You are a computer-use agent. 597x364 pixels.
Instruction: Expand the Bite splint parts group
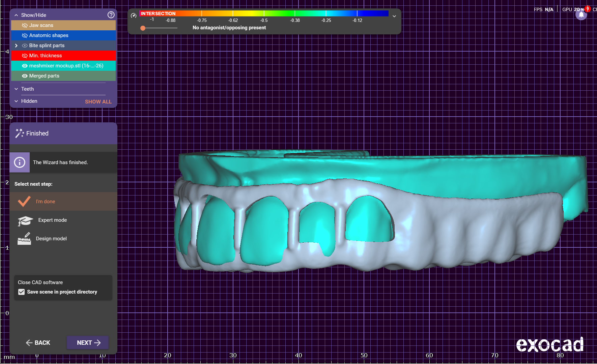tap(16, 45)
